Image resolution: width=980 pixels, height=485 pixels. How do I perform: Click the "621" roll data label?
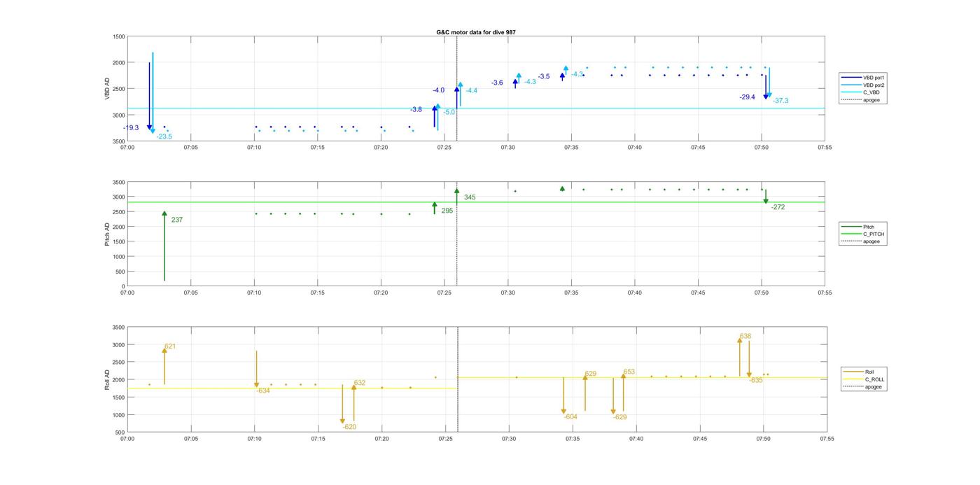(x=170, y=346)
